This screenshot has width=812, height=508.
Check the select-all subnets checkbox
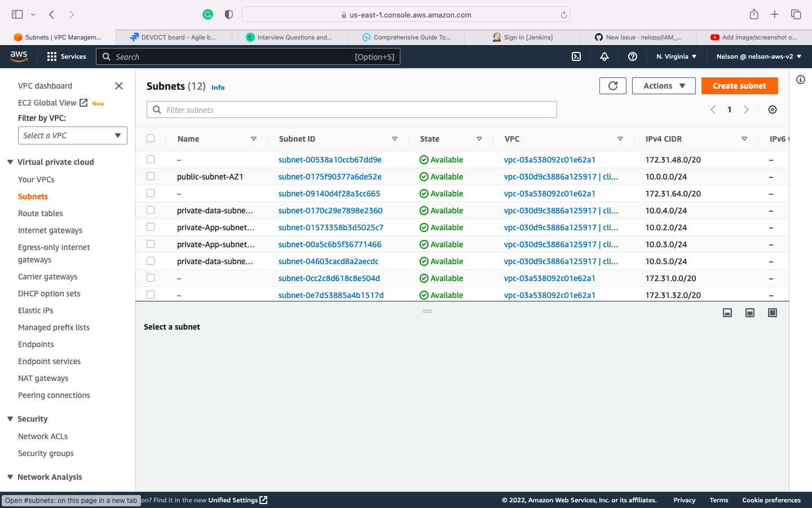click(151, 138)
